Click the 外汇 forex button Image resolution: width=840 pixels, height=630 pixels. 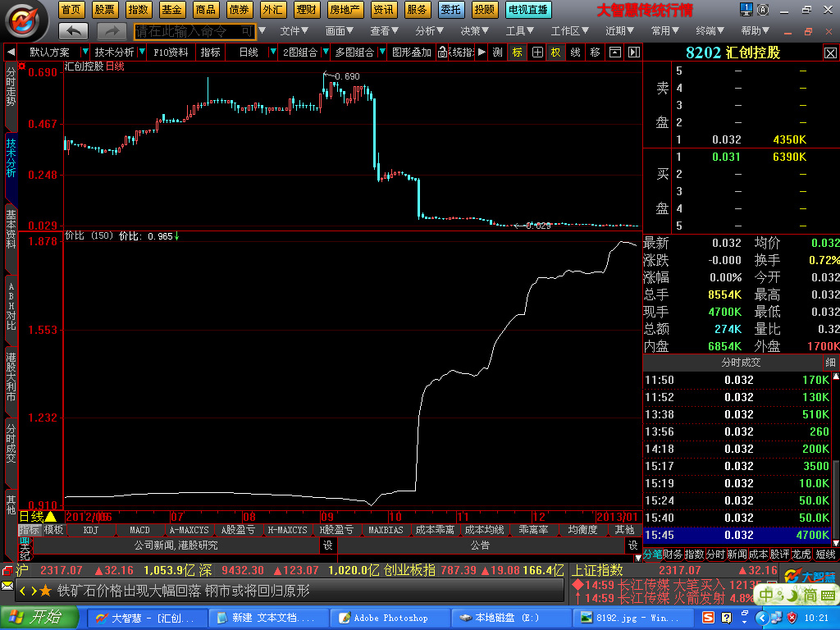coord(272,10)
